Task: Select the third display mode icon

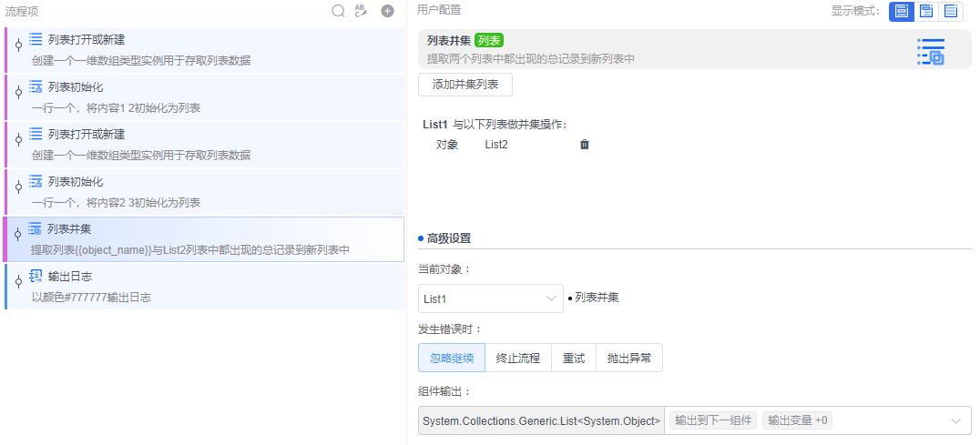Action: [x=951, y=11]
